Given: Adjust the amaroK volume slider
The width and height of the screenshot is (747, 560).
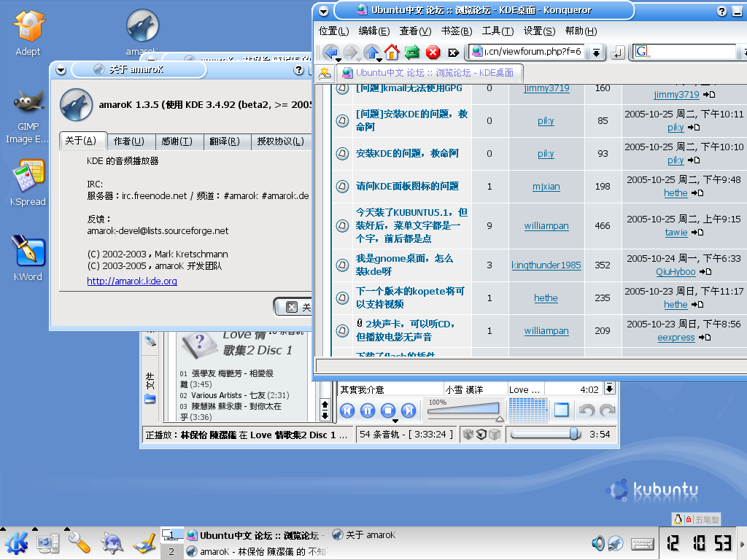Looking at the screenshot, I should [465, 411].
